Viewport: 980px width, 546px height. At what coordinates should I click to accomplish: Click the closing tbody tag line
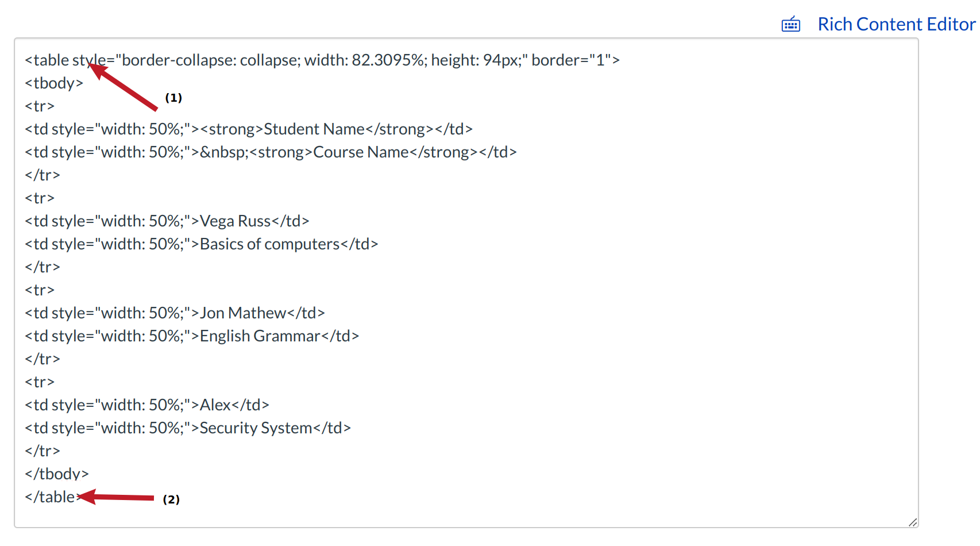(x=57, y=474)
